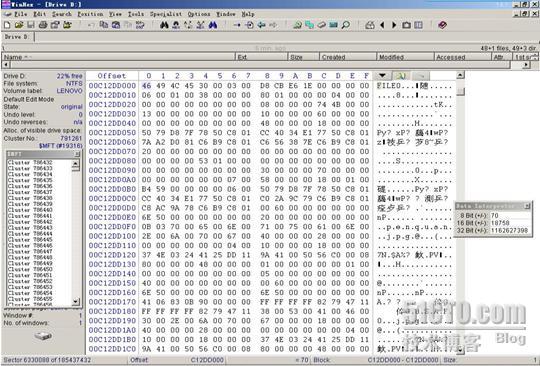Screen dimensions: 540x366
Task: Click the magnifying glass icon in main toolbar
Action: [x=345, y=25]
